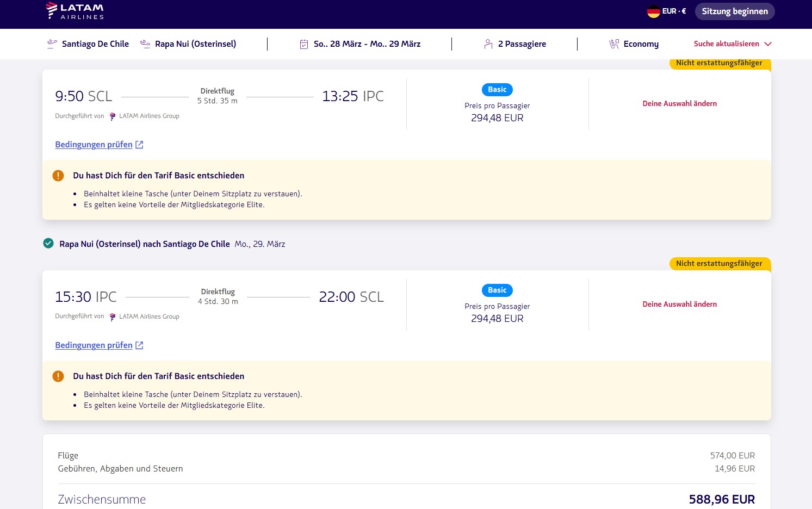Viewport: 812px width, 509px height.
Task: Click the 4 Std. 30 m duration text
Action: point(218,302)
